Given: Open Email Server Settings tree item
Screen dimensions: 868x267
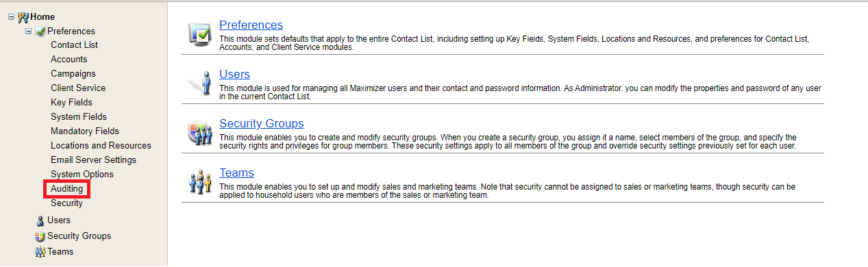Looking at the screenshot, I should [93, 160].
